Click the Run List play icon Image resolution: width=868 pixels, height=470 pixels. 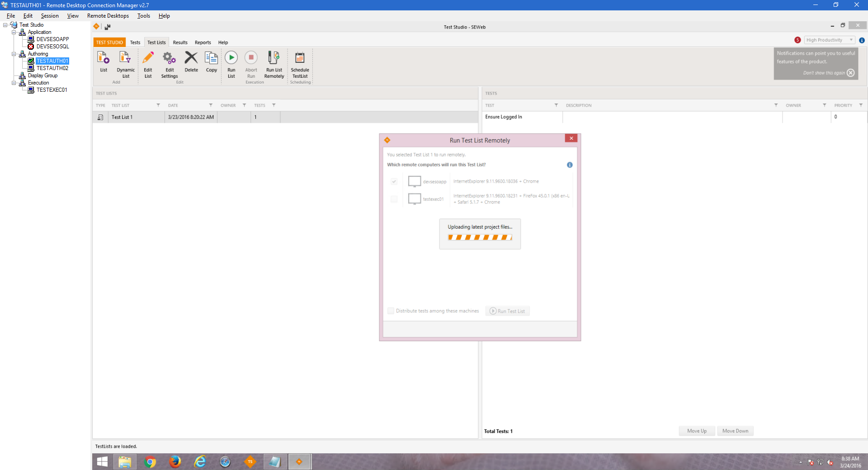[x=231, y=58]
